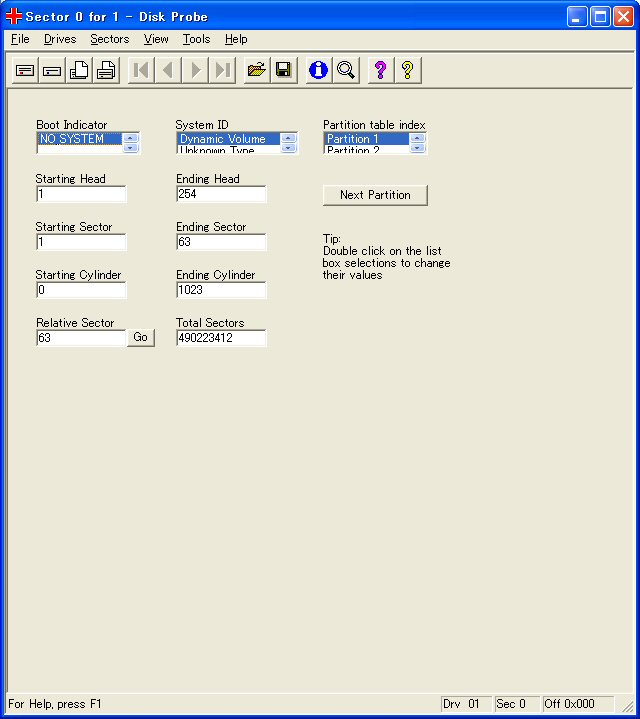This screenshot has width=640, height=719.
Task: Jump to last sector toolbar arrow
Action: (222, 70)
